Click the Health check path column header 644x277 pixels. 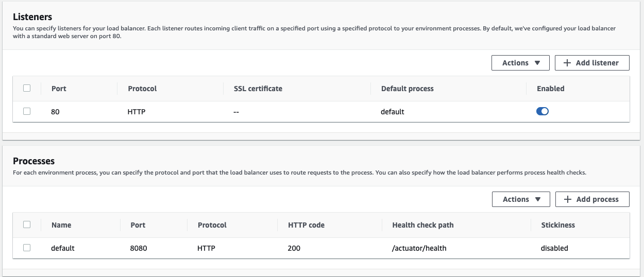click(423, 225)
